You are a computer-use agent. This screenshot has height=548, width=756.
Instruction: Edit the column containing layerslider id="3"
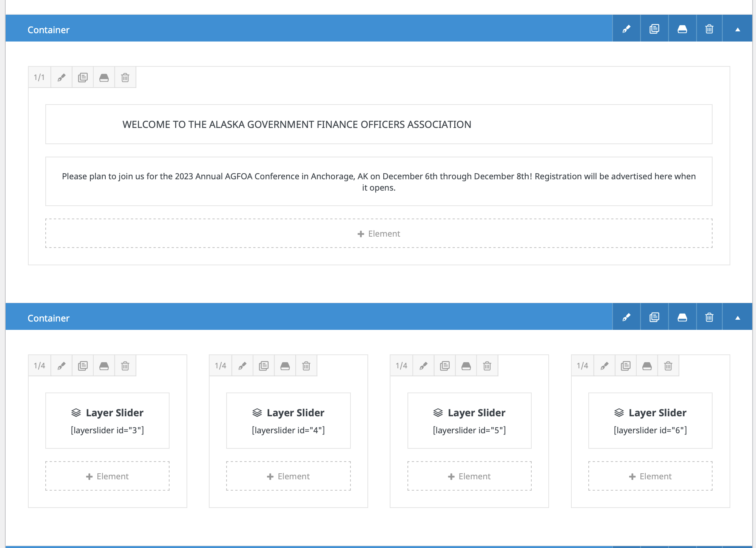point(62,366)
